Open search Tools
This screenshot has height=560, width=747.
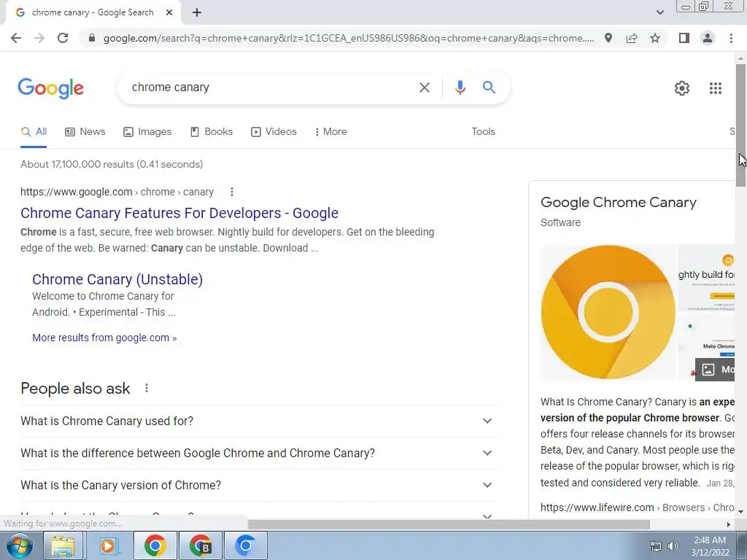click(483, 131)
